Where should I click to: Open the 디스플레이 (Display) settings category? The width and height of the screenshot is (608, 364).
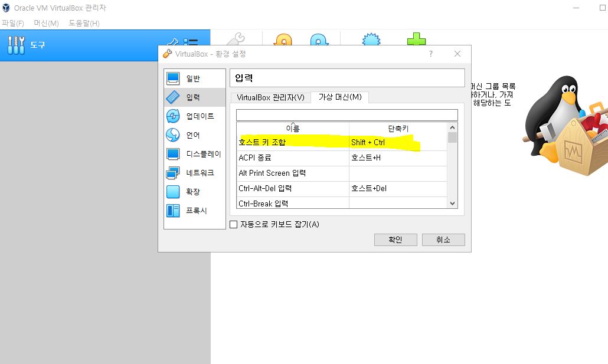point(195,154)
